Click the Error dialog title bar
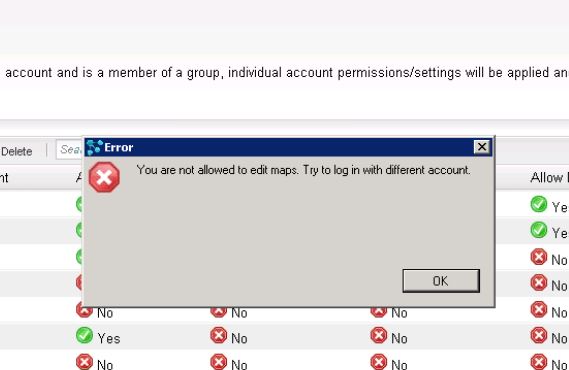 (288, 147)
